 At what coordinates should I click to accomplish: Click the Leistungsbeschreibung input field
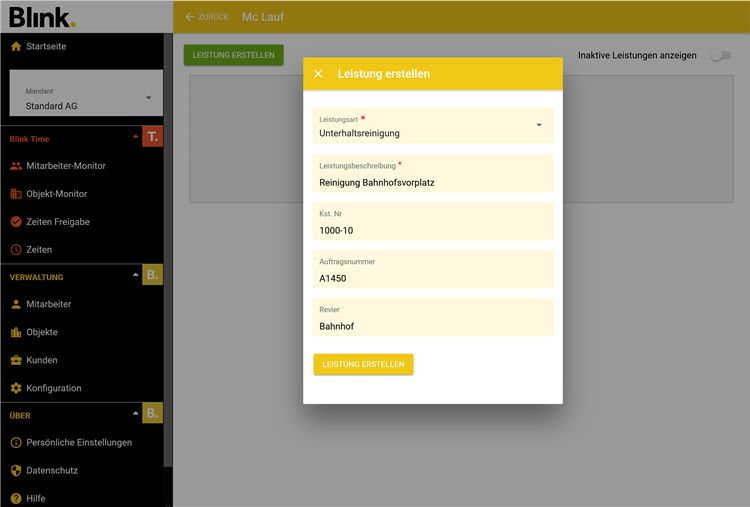tap(432, 182)
